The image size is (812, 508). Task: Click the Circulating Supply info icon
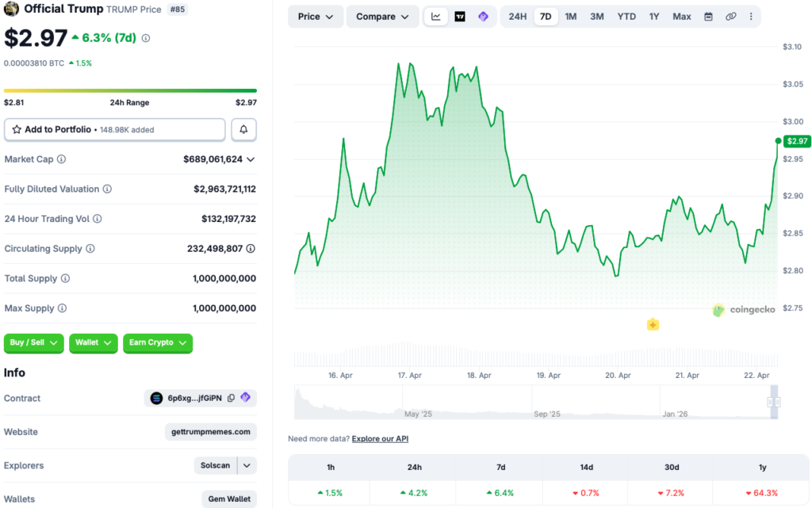[x=90, y=249]
